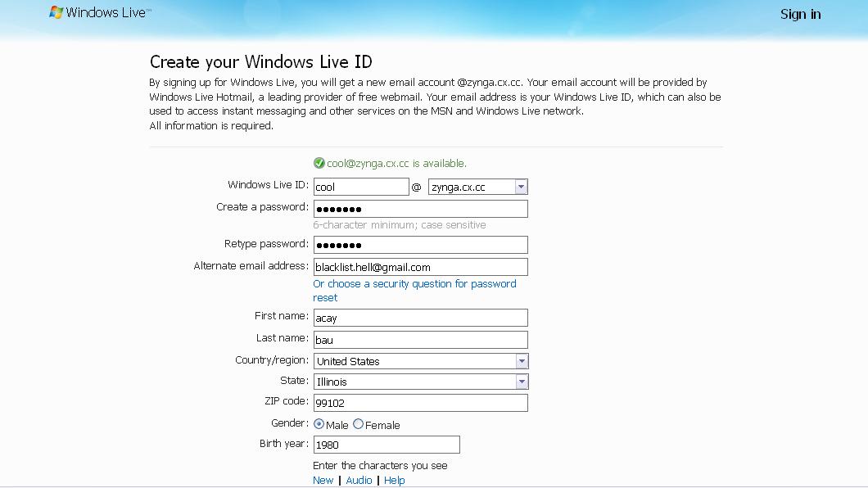
Task: Switch to Audio captcha
Action: click(x=359, y=481)
